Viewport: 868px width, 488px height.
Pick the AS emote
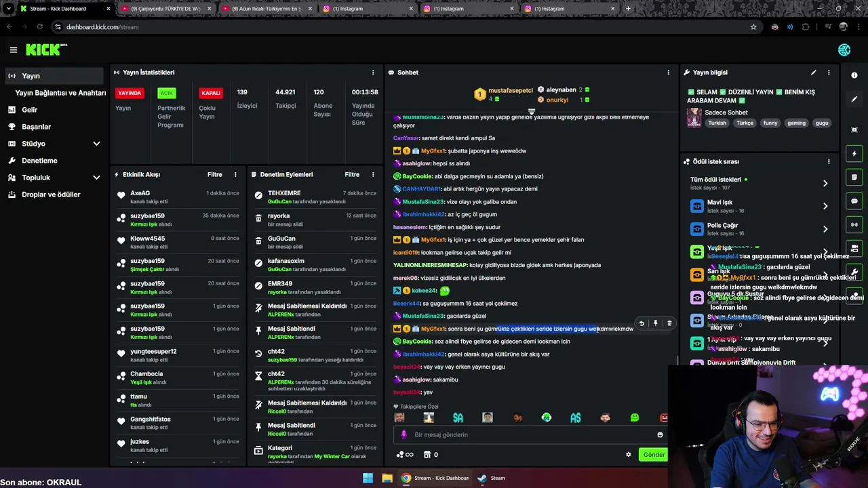pyautogui.click(x=576, y=418)
